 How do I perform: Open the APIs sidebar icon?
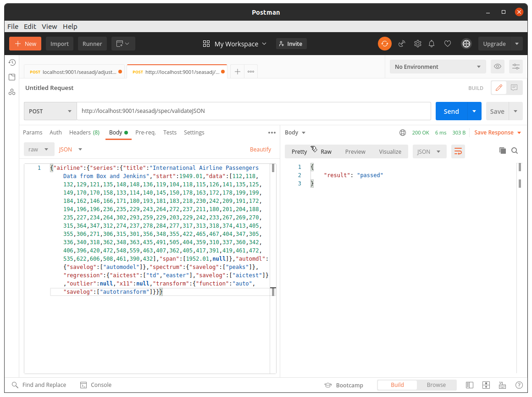[x=12, y=92]
